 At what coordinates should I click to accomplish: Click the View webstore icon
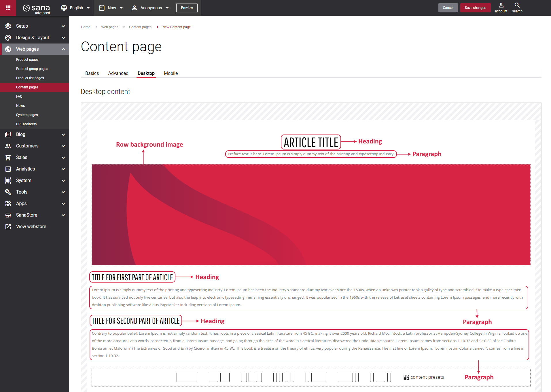[x=8, y=227]
